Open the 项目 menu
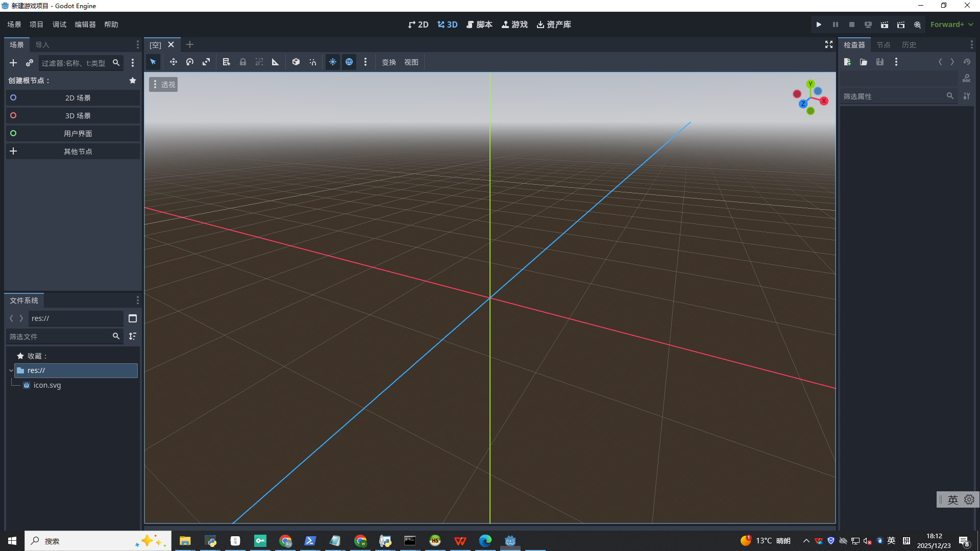This screenshot has width=980, height=551. coord(36,24)
